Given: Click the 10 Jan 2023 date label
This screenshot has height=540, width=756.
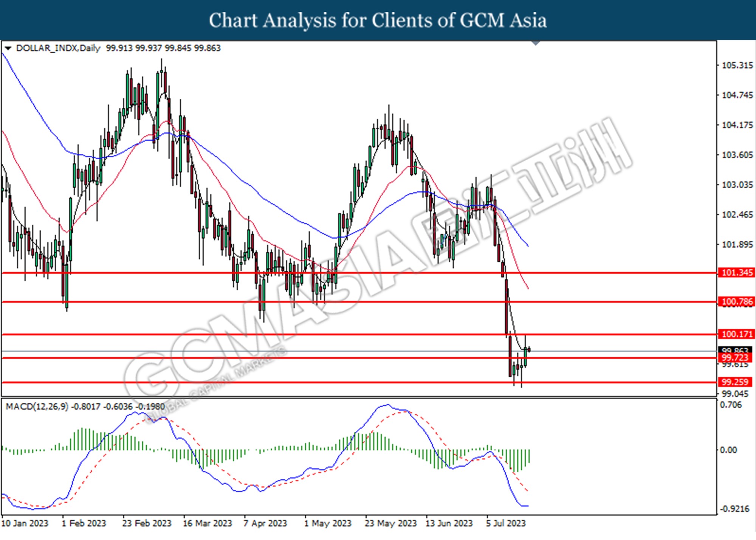Looking at the screenshot, I should tap(25, 523).
